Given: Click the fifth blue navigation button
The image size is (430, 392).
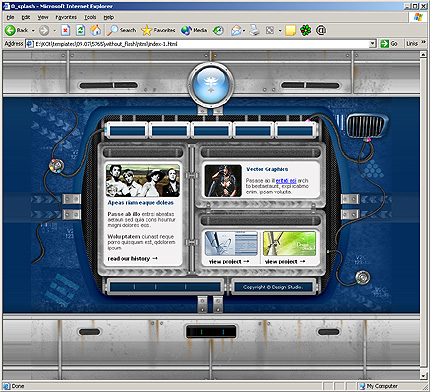Looking at the screenshot, I should click(295, 130).
